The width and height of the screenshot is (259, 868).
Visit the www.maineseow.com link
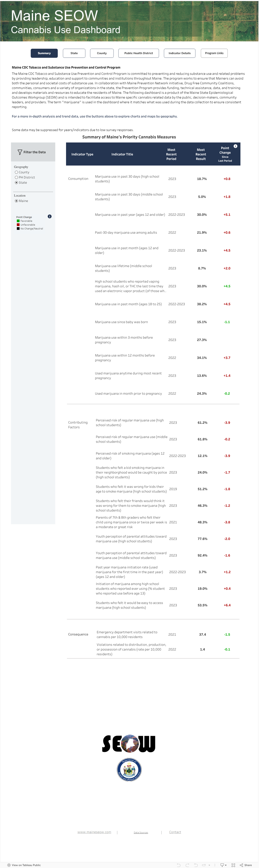click(x=94, y=832)
